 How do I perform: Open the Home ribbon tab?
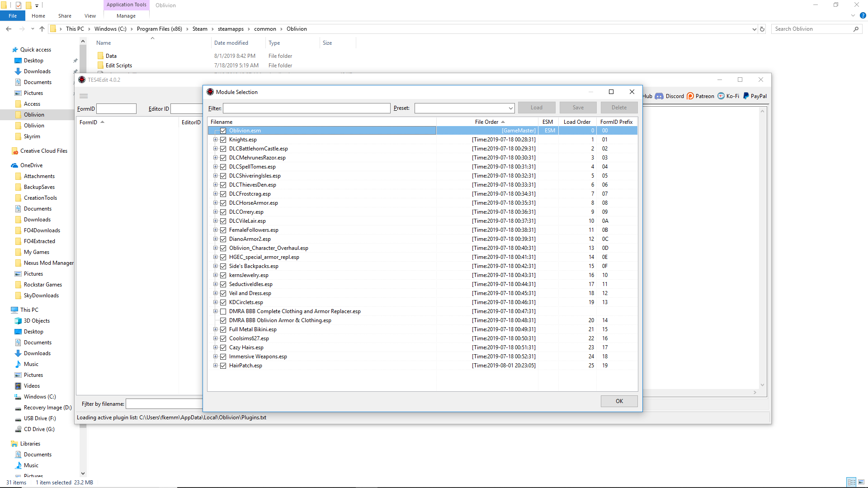[38, 16]
